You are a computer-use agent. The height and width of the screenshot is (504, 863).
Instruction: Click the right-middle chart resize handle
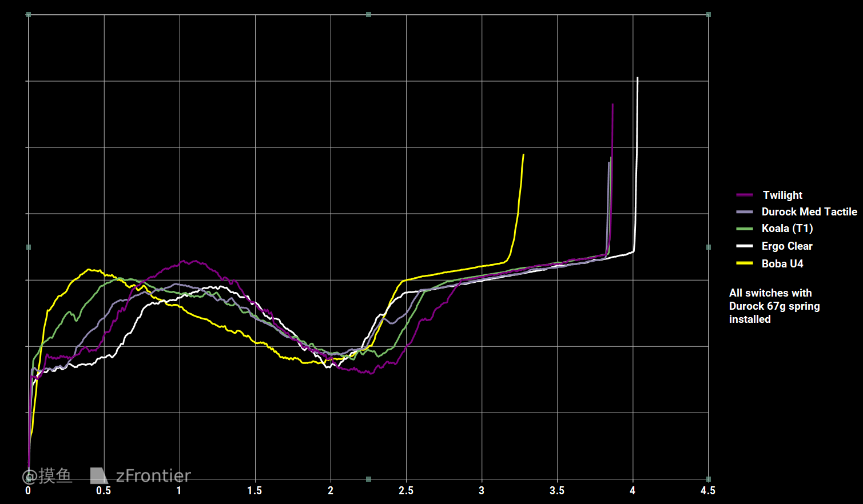point(709,247)
